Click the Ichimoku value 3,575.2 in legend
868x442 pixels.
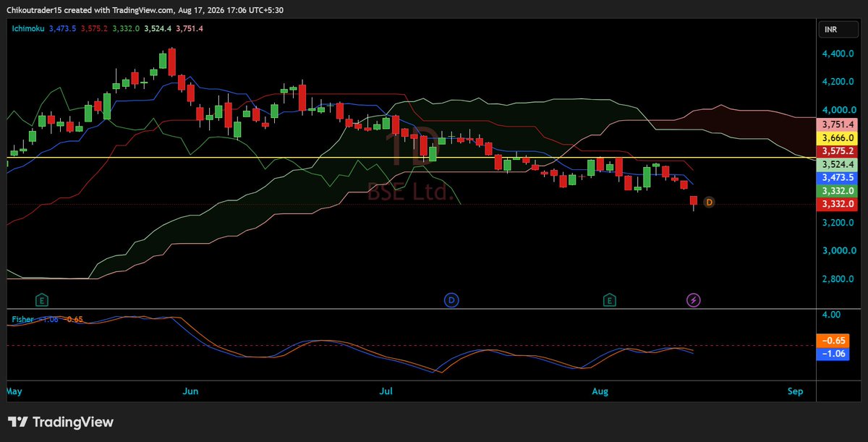(94, 28)
